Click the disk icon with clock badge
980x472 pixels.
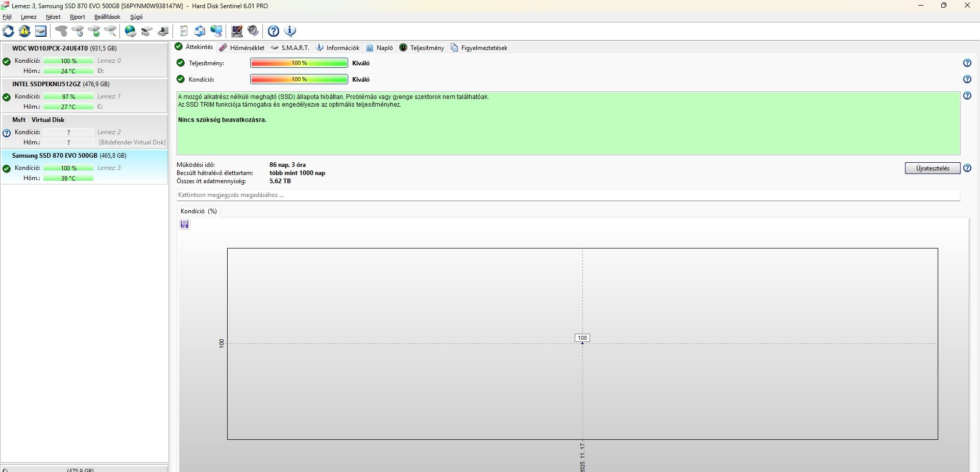coord(78,31)
